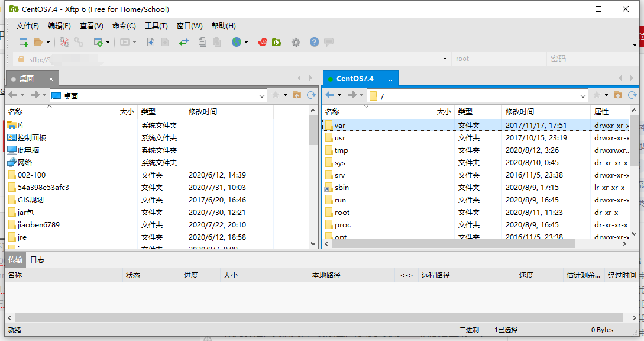Go forward in remote CentOS7.4 pane

[x=352, y=95]
